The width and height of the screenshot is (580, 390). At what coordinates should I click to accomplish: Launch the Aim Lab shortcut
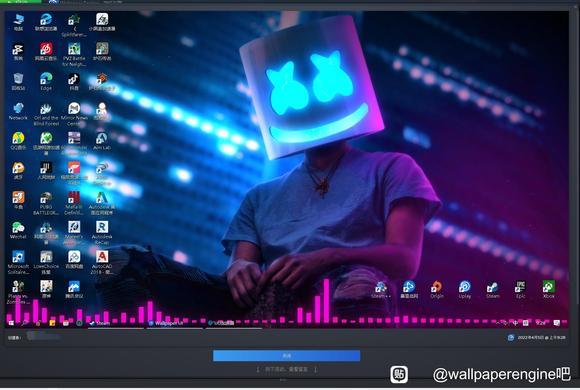(x=102, y=141)
